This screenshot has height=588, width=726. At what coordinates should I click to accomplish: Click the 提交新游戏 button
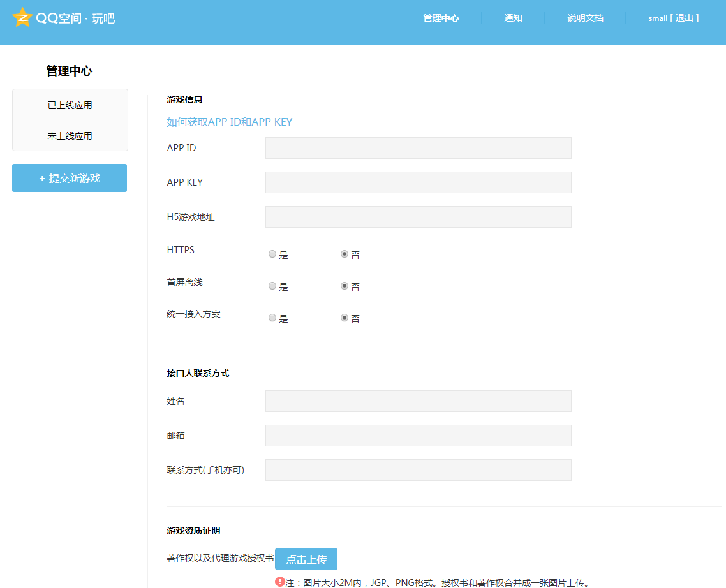coord(69,178)
